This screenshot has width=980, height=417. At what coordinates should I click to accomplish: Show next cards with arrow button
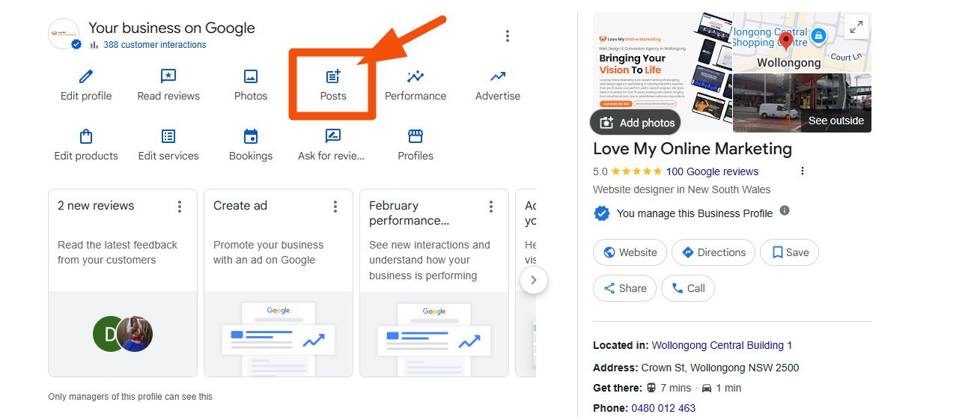[534, 280]
